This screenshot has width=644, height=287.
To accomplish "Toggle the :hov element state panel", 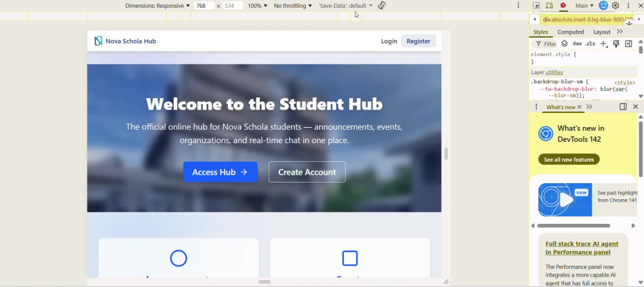I will pyautogui.click(x=577, y=44).
